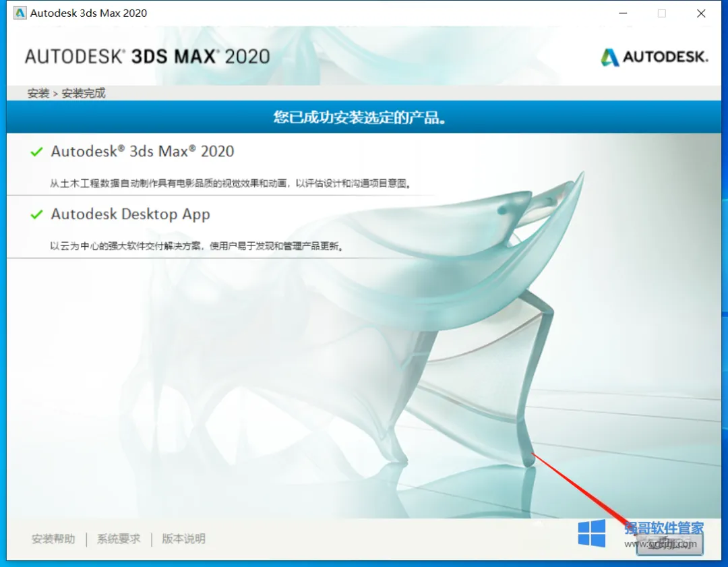Click the AUTODESK 3DS MAX 2020 header title
Image resolution: width=728 pixels, height=567 pixels.
147,57
